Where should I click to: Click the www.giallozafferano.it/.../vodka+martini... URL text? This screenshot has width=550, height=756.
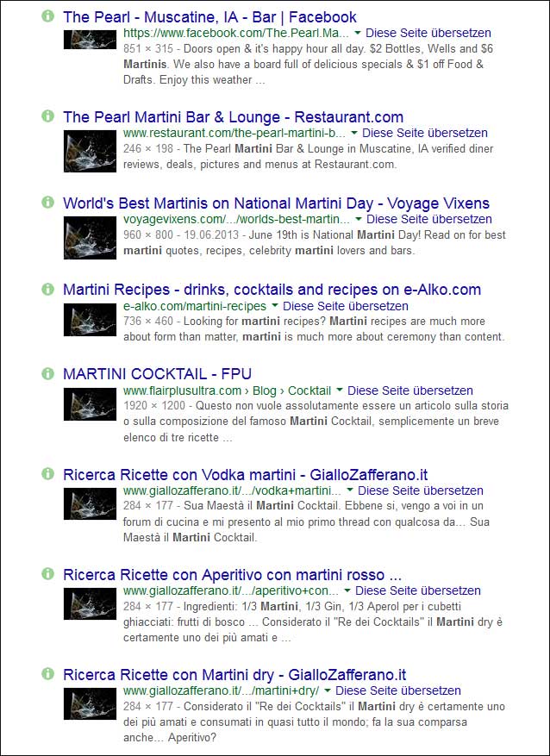click(233, 490)
